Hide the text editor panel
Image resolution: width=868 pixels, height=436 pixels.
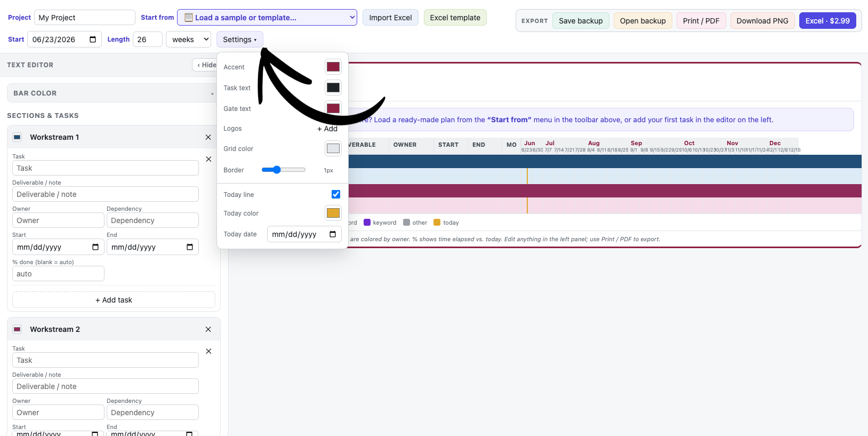click(206, 65)
